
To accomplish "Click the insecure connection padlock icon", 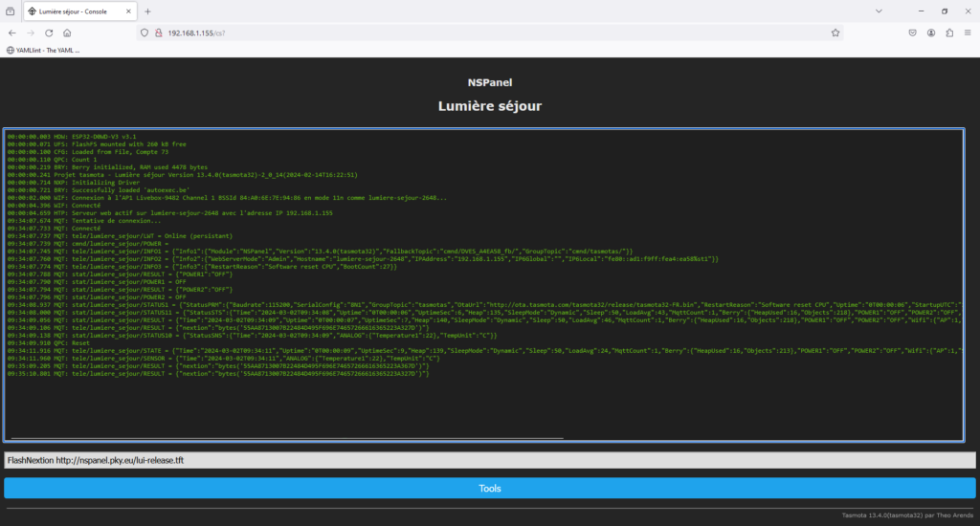I will click(x=158, y=33).
